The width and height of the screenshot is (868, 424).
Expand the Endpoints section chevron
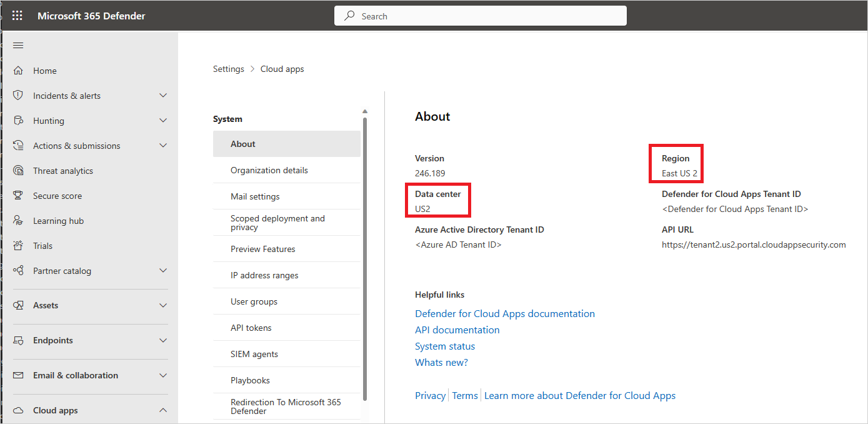163,340
